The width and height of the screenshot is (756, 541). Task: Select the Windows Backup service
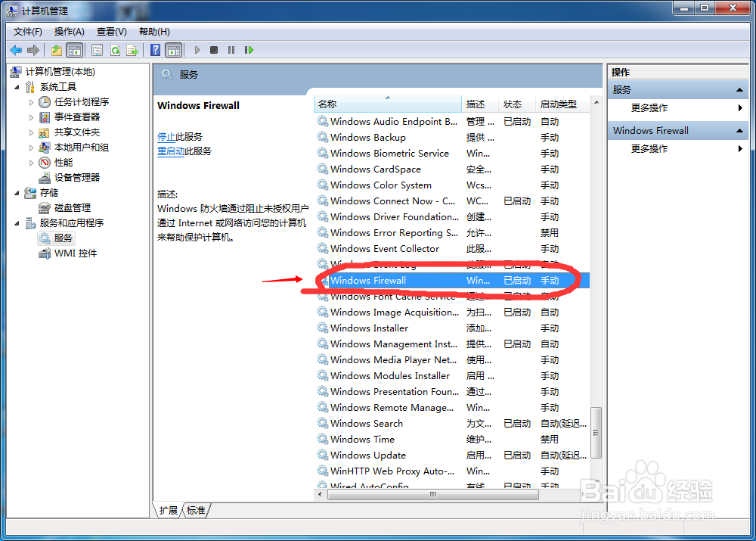452,138
